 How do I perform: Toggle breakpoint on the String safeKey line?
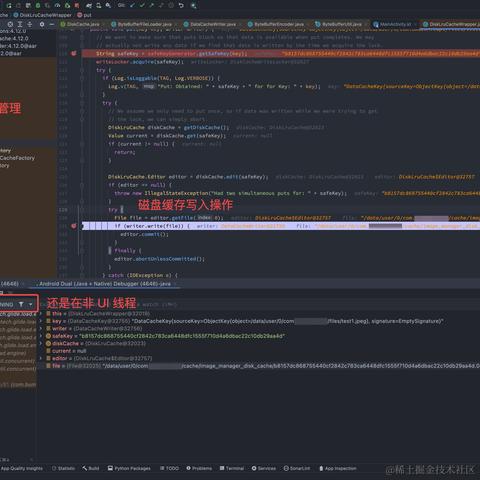74,53
